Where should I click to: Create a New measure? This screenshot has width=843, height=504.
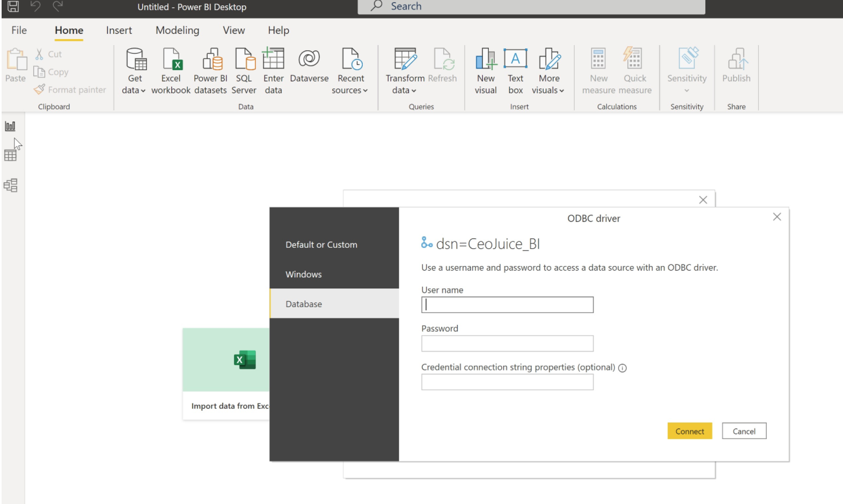pos(598,71)
